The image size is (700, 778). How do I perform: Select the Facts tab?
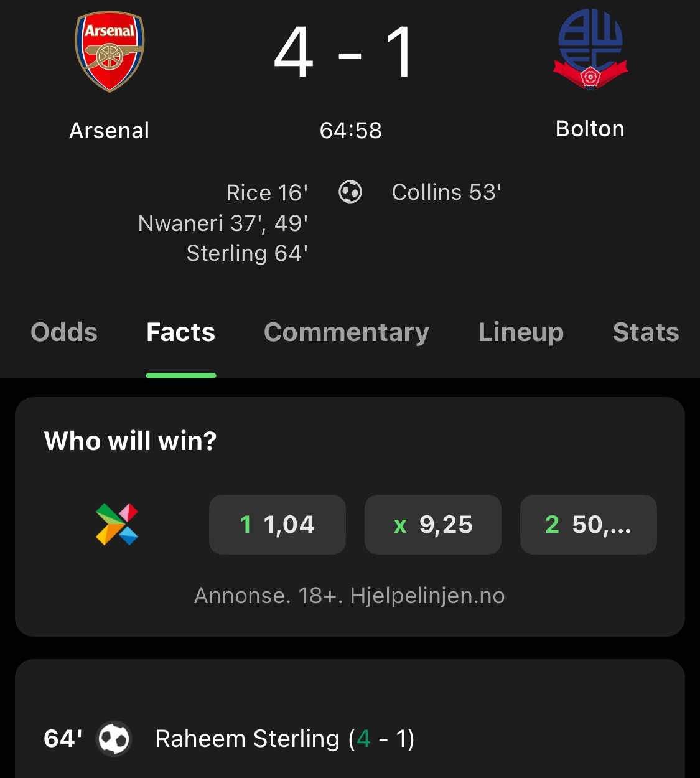(180, 332)
